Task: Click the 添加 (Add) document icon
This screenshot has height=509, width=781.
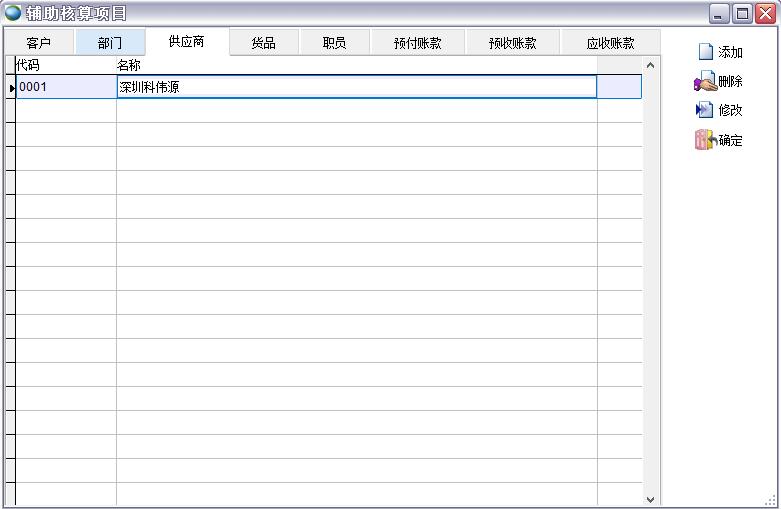Action: click(x=705, y=52)
